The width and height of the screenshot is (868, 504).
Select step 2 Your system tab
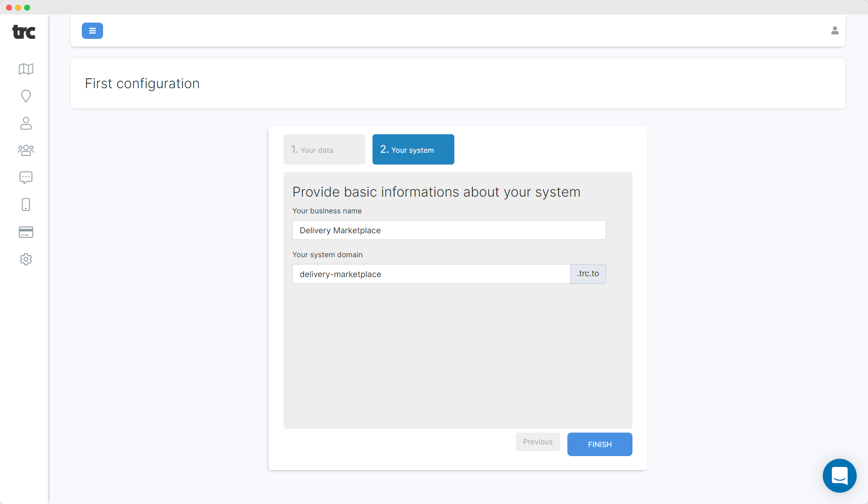(x=413, y=149)
